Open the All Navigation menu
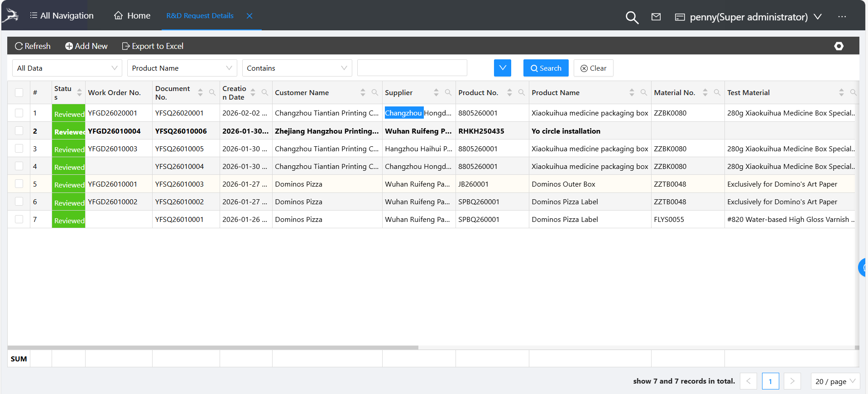The width and height of the screenshot is (868, 394). (x=62, y=16)
